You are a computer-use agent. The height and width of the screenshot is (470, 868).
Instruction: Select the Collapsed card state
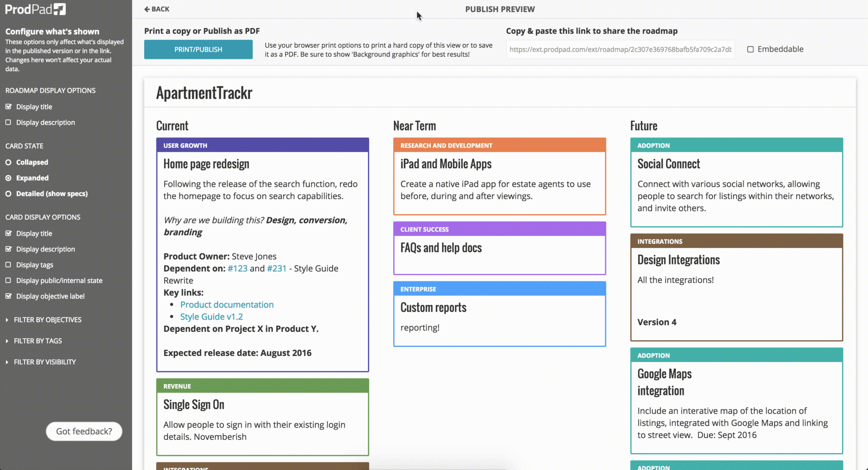click(9, 162)
